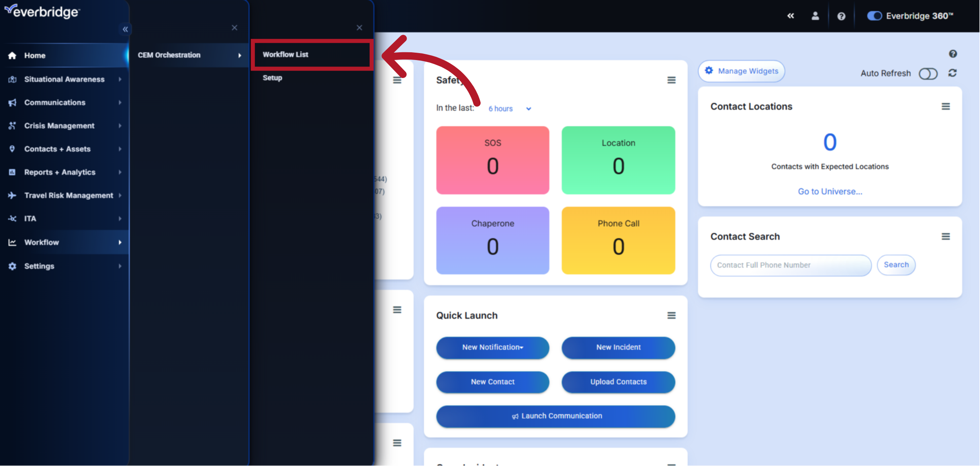
Task: Open the 6 hours time range dropdown
Action: (509, 109)
